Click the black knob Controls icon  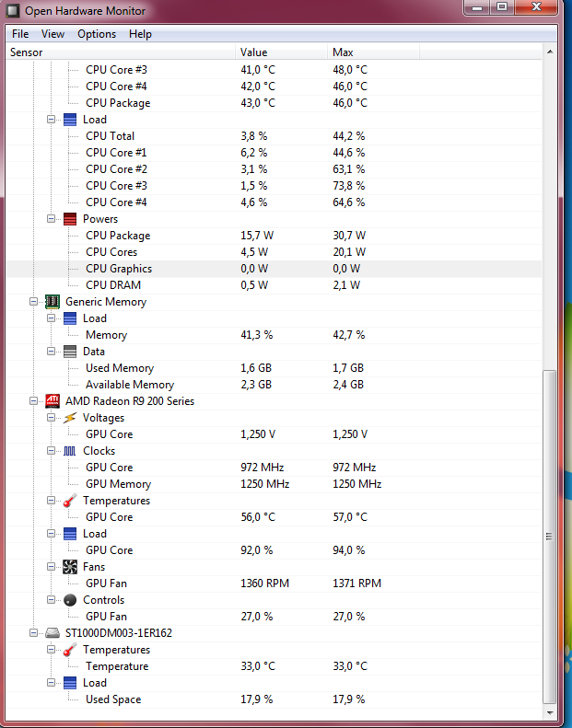click(x=70, y=600)
